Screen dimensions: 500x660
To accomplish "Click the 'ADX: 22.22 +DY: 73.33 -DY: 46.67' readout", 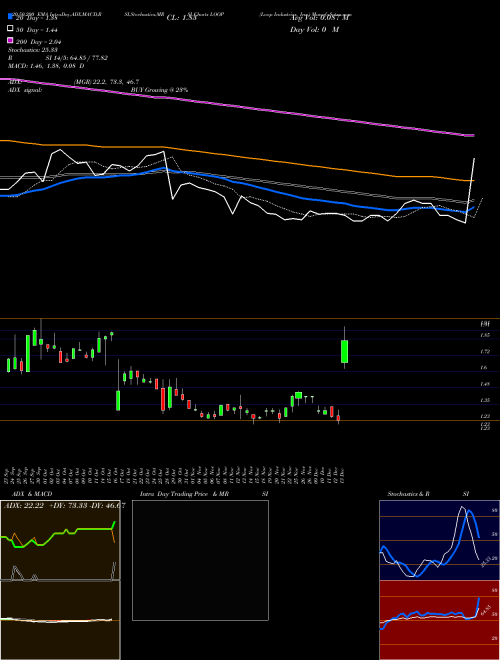I will click(64, 505).
